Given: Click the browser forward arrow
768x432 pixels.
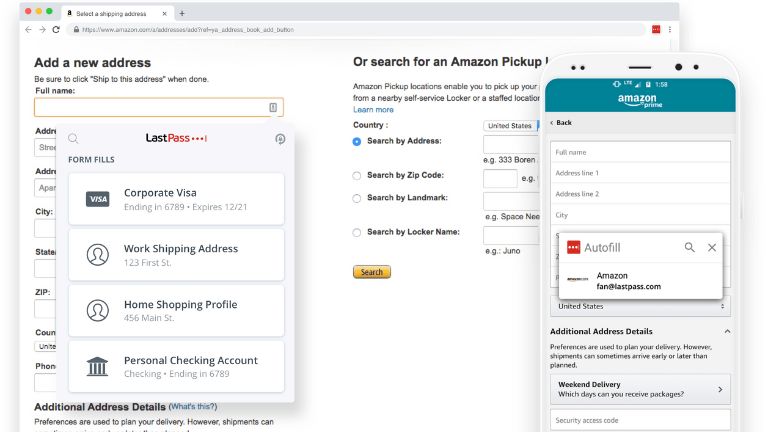Looking at the screenshot, I should pos(42,29).
